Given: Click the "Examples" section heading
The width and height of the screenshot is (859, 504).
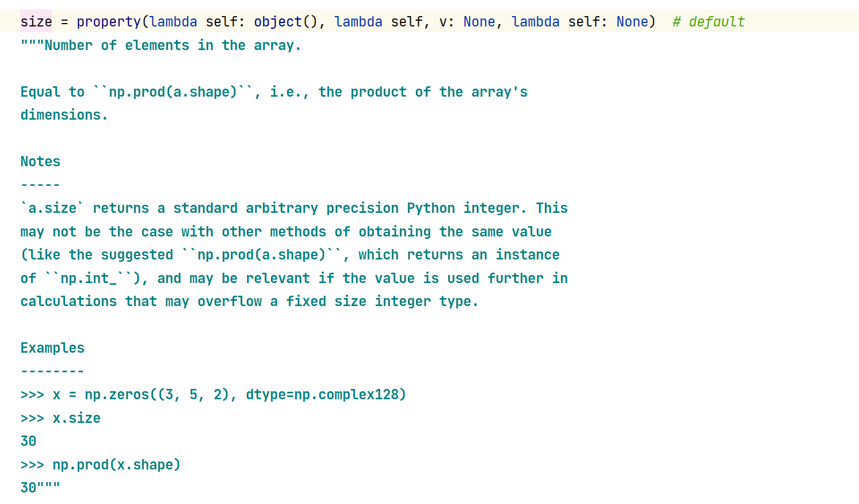Looking at the screenshot, I should click(52, 348).
